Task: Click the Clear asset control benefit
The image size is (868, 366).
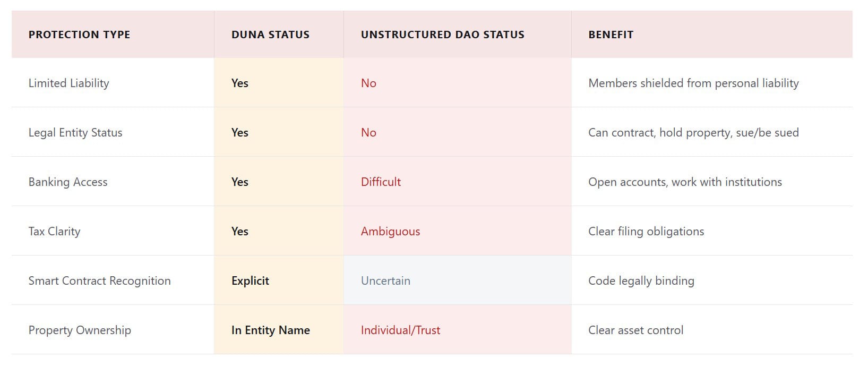Action: 635,330
